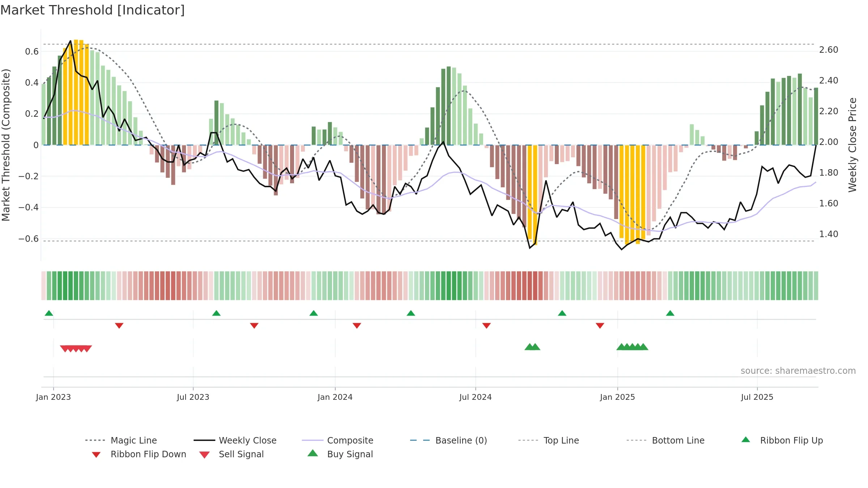This screenshot has height=488, width=868.
Task: Click the 2.00 right axis tick label
Action: click(829, 142)
